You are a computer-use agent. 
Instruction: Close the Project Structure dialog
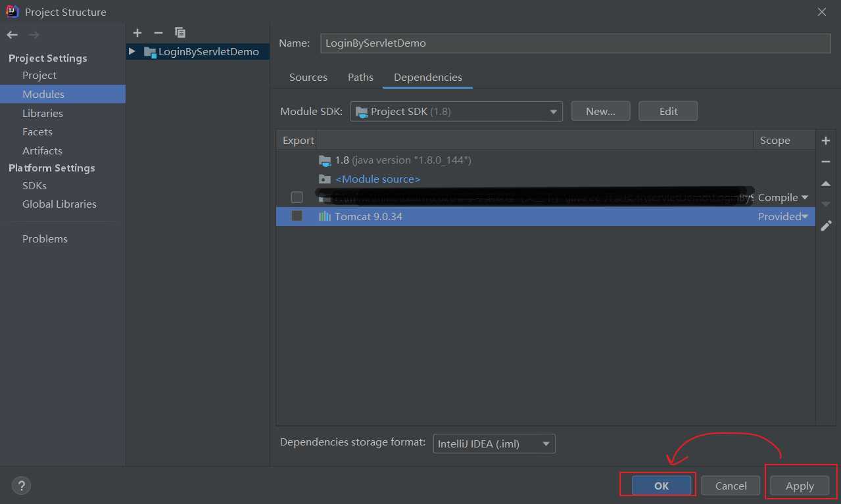822,12
